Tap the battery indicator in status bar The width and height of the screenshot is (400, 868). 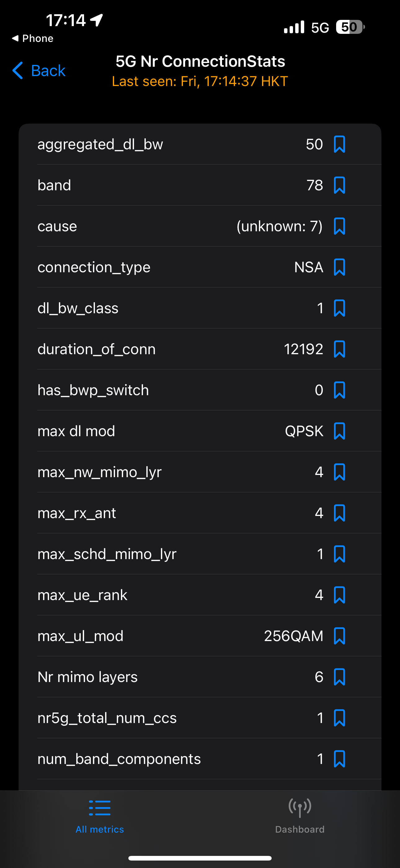(350, 27)
